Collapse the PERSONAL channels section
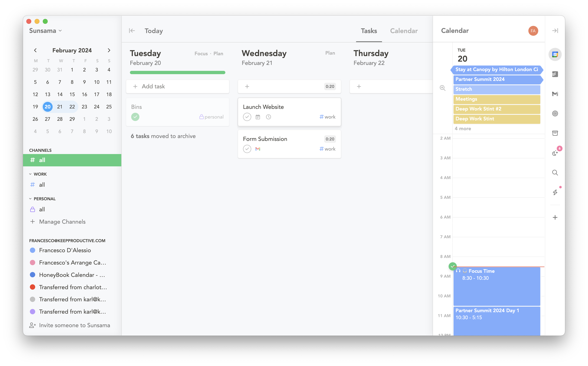 (30, 198)
